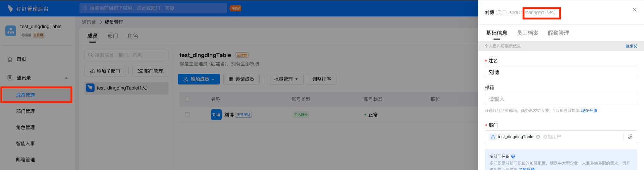Click the search magnifier icon in top bar

85,8
